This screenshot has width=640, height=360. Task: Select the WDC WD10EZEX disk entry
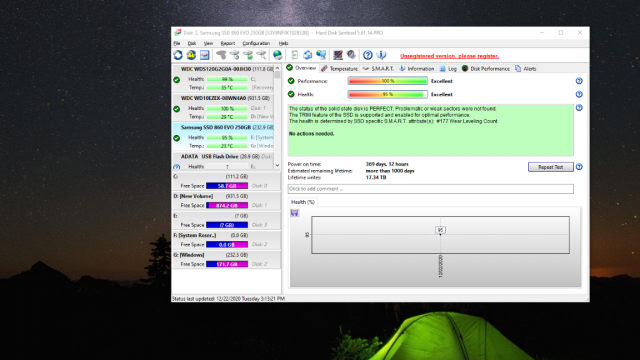[x=223, y=108]
